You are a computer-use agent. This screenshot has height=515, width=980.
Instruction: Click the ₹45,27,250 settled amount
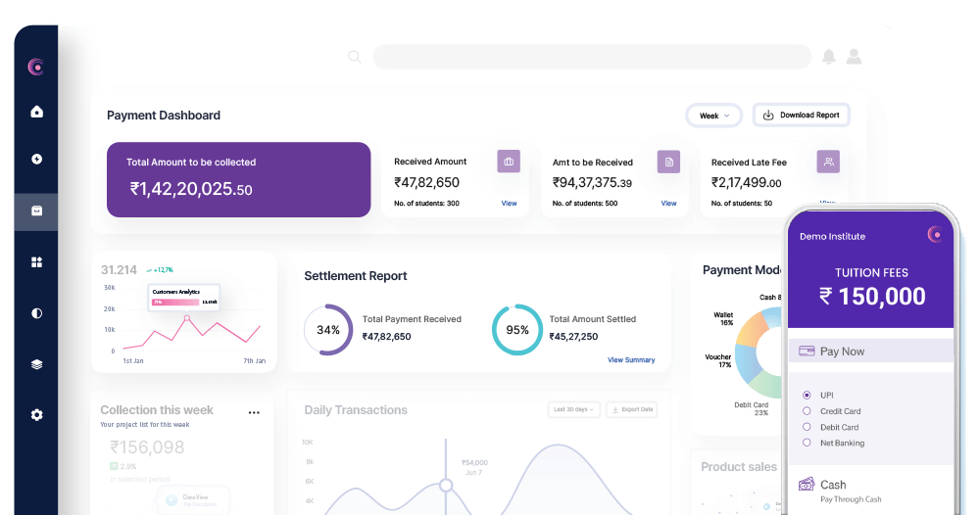573,337
